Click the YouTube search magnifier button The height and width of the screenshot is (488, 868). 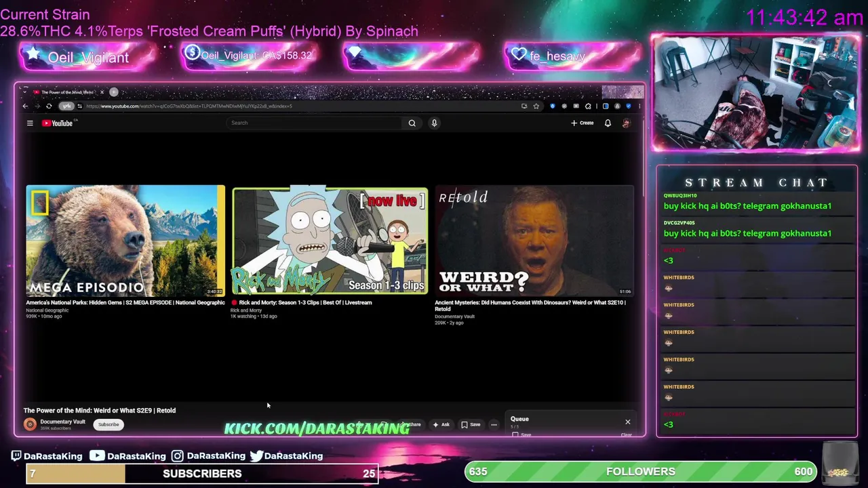(412, 123)
